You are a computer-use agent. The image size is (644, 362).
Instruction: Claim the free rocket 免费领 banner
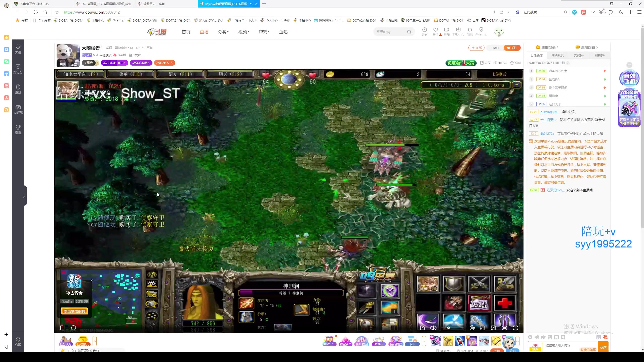point(461,63)
